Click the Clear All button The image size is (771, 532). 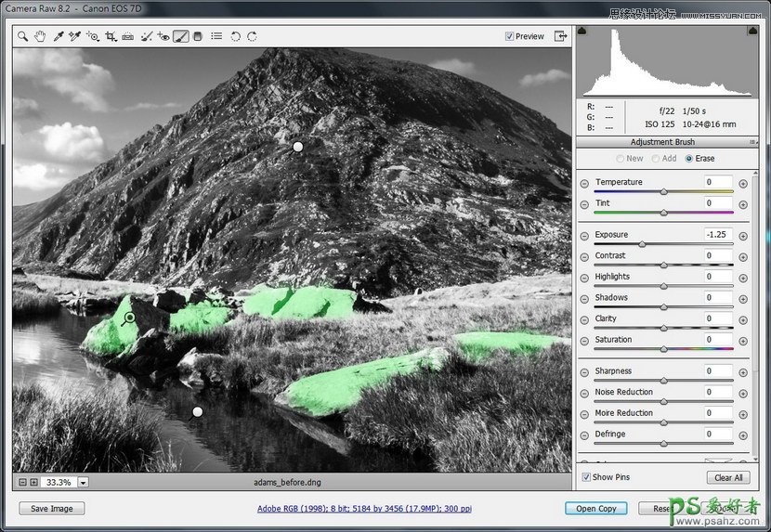(728, 477)
